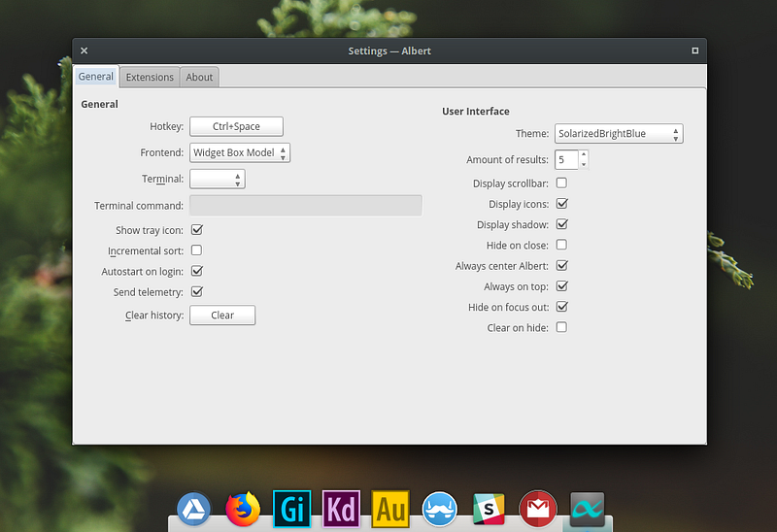The width and height of the screenshot is (777, 532).
Task: Launch the Au app from dock
Action: [390, 510]
